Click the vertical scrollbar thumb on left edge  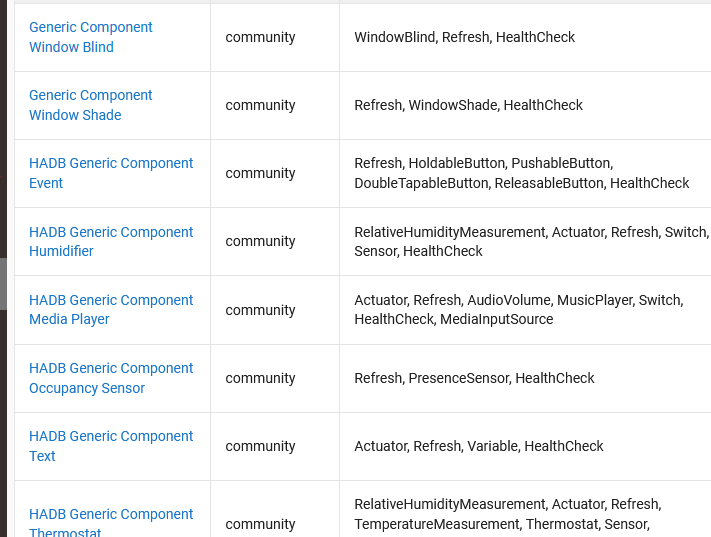point(3,284)
